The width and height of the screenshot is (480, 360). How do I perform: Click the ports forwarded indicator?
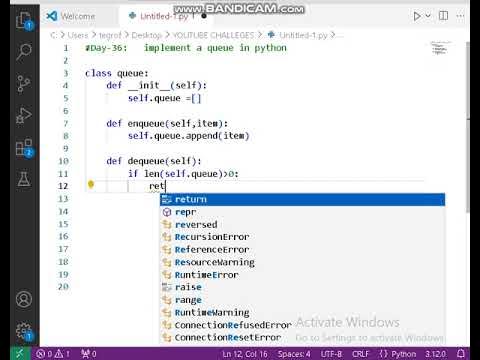click(89, 354)
